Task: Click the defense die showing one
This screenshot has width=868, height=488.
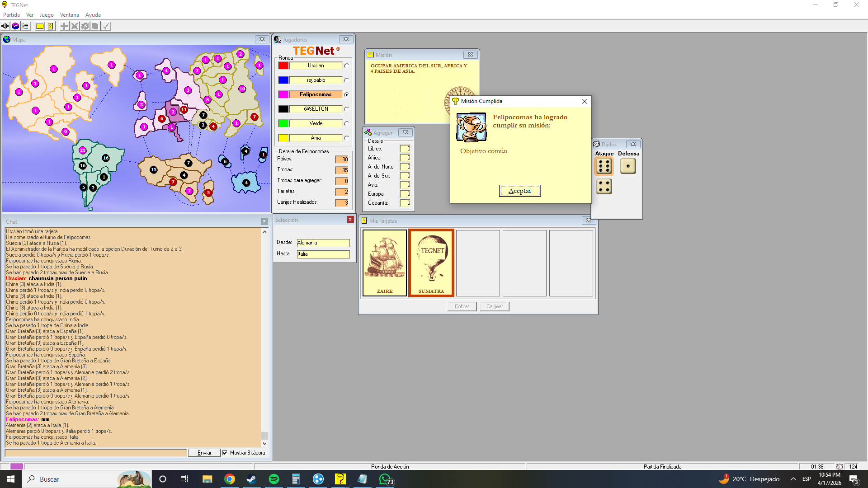Action: [628, 166]
